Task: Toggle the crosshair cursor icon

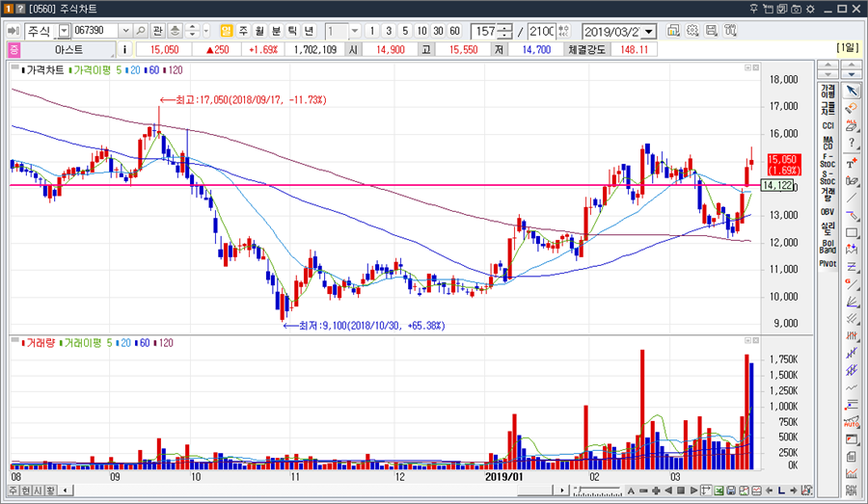Action: (706, 491)
